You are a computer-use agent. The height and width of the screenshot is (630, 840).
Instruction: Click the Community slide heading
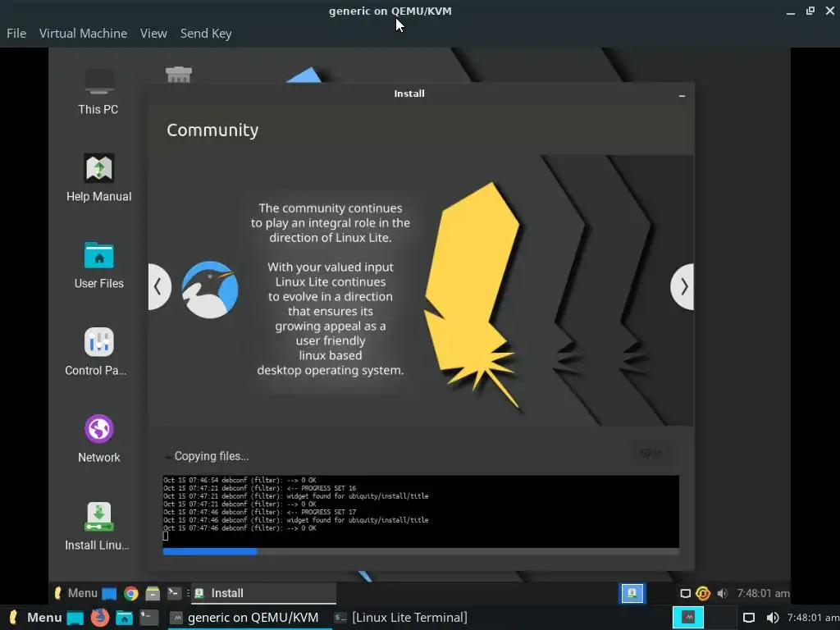coord(212,130)
